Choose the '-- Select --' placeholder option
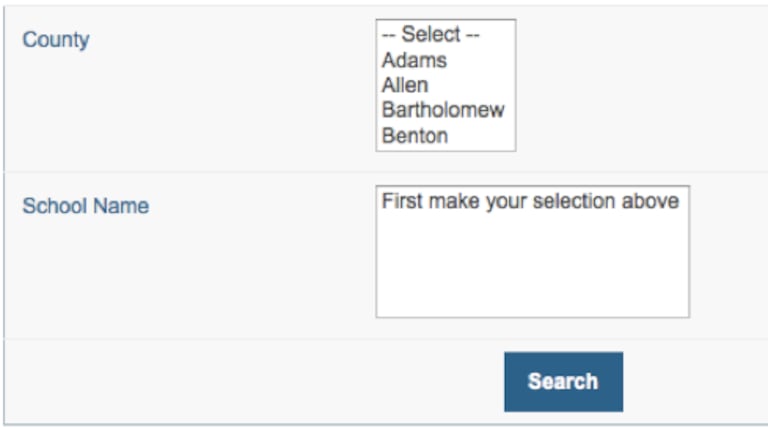Image resolution: width=768 pixels, height=428 pixels. coord(431,35)
